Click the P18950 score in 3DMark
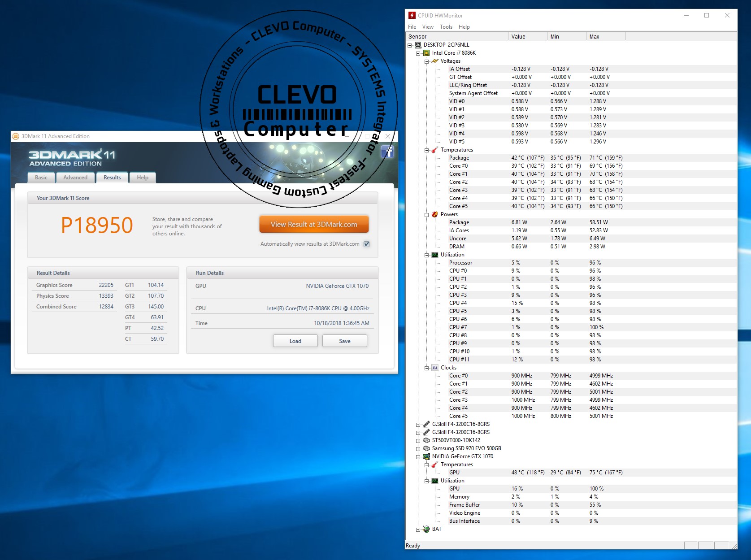 point(97,225)
